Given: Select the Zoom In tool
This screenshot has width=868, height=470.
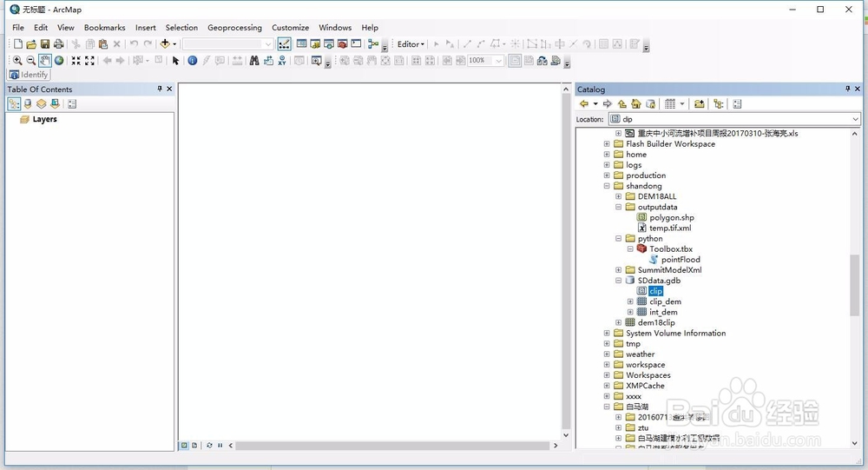Looking at the screenshot, I should (x=17, y=61).
